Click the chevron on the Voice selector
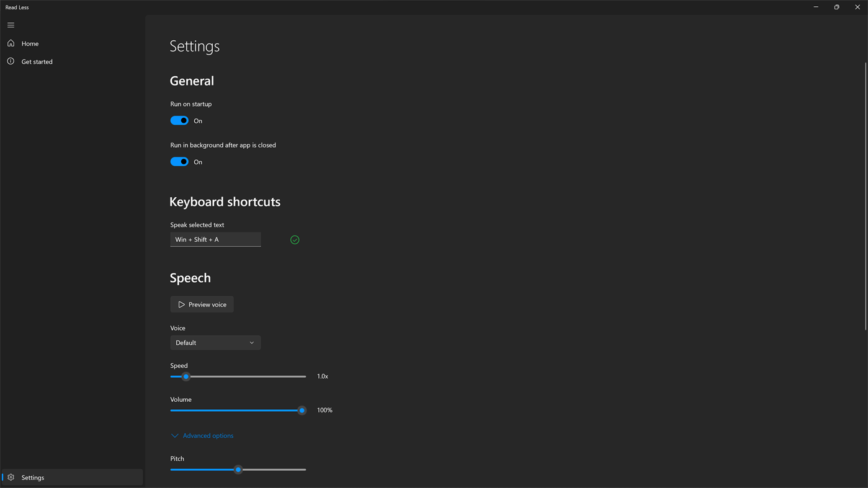Viewport: 868px width, 488px height. click(x=252, y=342)
